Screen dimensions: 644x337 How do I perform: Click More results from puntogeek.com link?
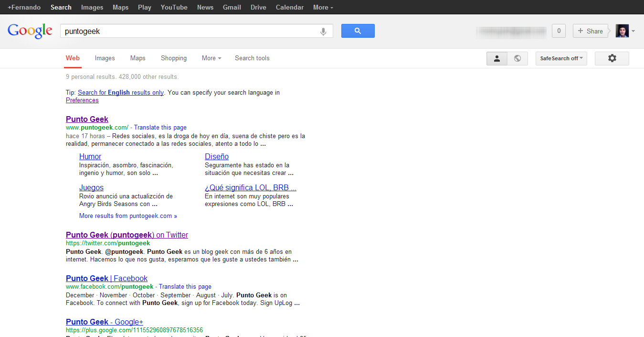(x=128, y=216)
